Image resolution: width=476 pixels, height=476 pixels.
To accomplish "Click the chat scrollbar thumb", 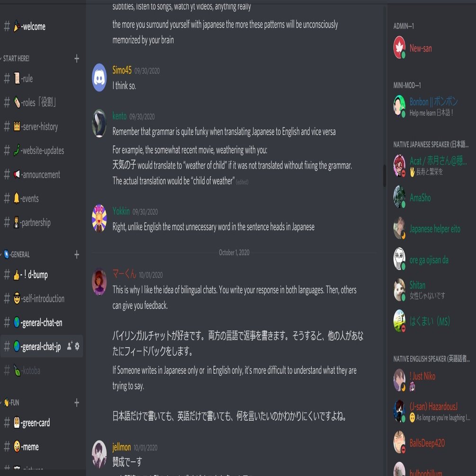I will coord(384,175).
